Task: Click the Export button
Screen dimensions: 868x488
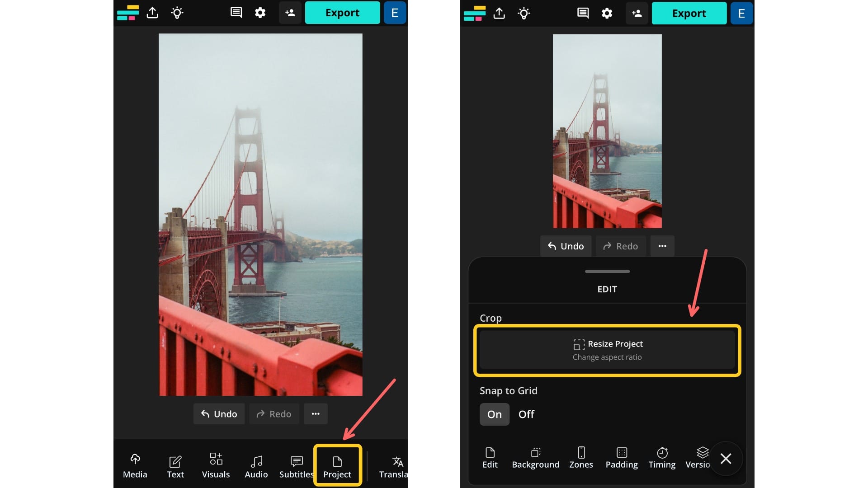Action: (342, 13)
